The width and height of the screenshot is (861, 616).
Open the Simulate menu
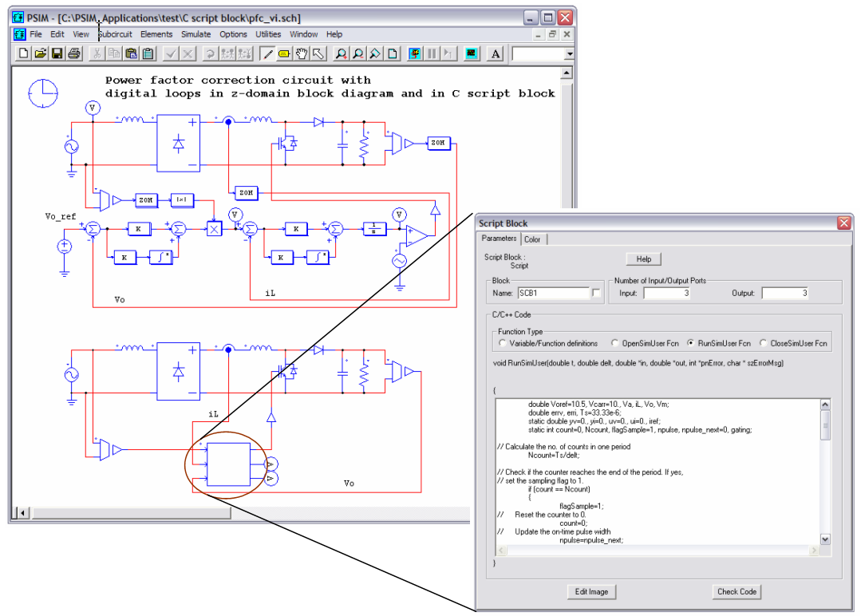tap(196, 34)
